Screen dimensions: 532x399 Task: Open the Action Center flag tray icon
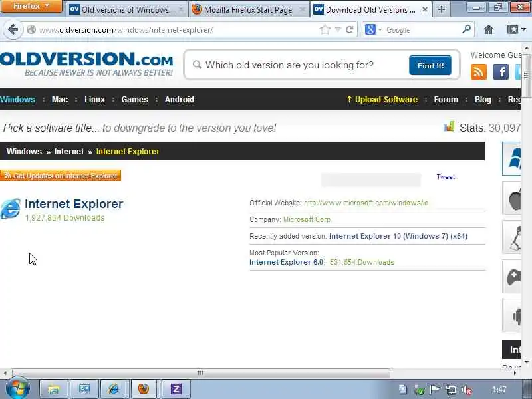click(435, 390)
